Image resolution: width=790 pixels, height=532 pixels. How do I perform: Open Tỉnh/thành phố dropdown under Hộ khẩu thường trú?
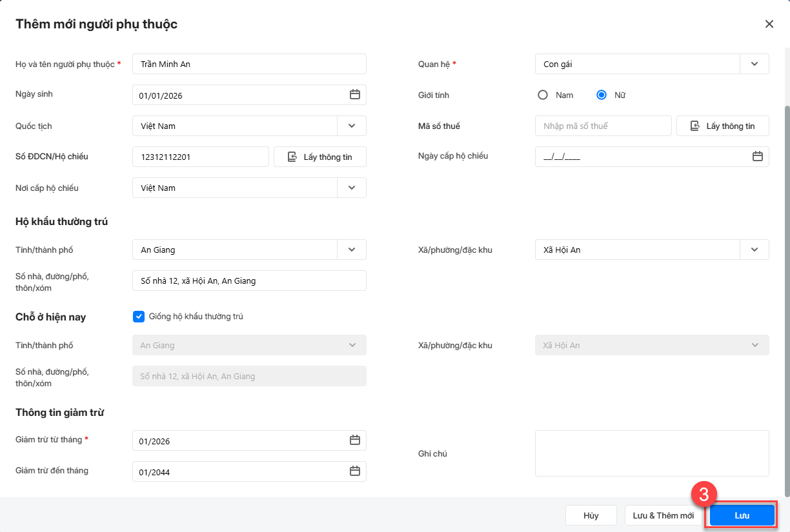point(351,250)
